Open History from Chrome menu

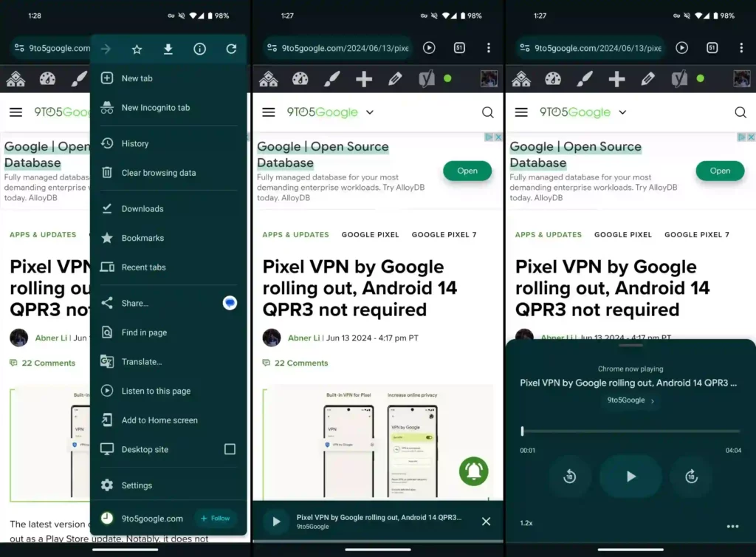[x=168, y=143]
